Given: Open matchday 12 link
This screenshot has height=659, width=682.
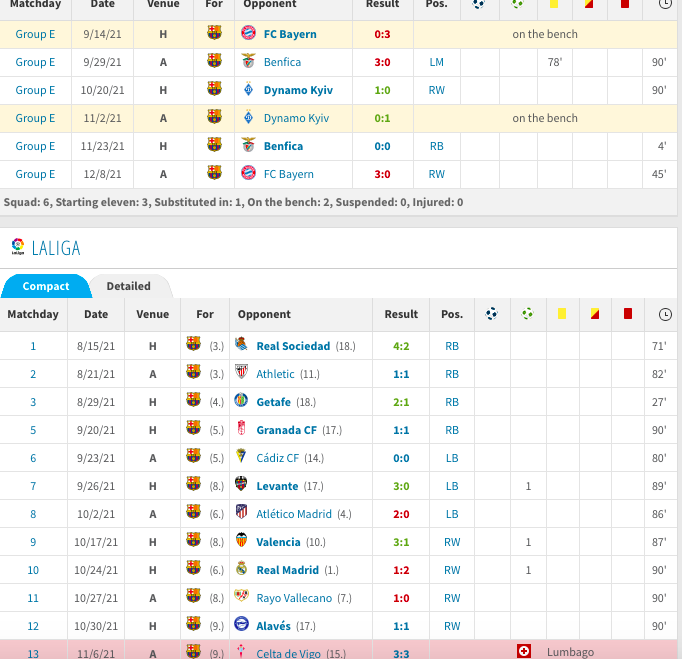Looking at the screenshot, I should pyautogui.click(x=33, y=626).
